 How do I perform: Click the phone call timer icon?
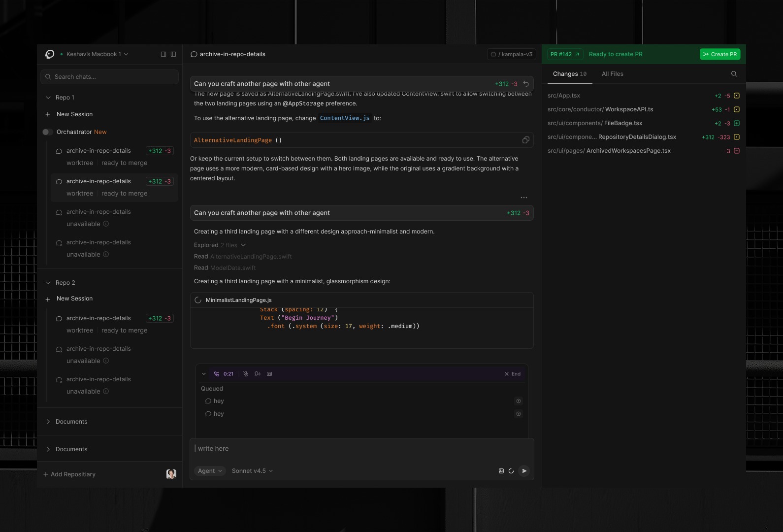click(217, 374)
